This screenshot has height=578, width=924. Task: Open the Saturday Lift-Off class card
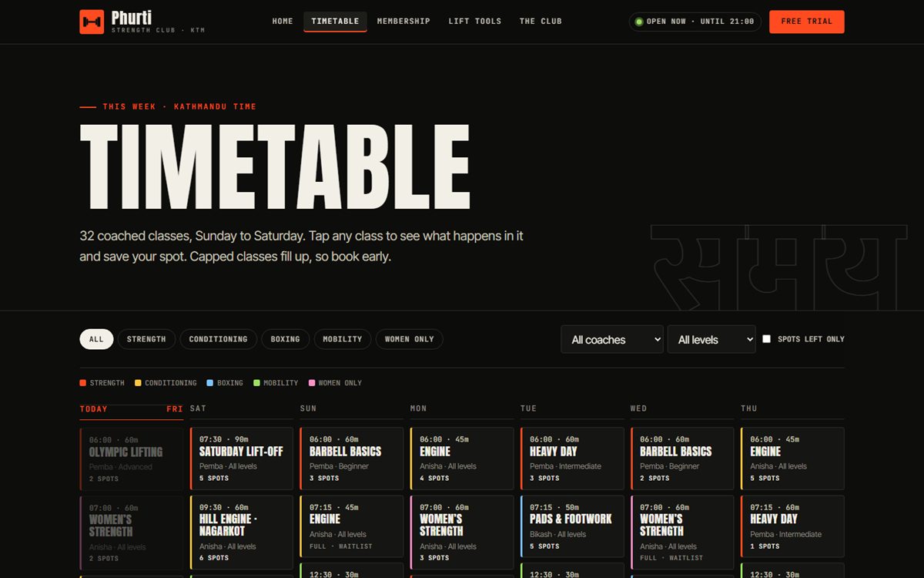point(242,459)
